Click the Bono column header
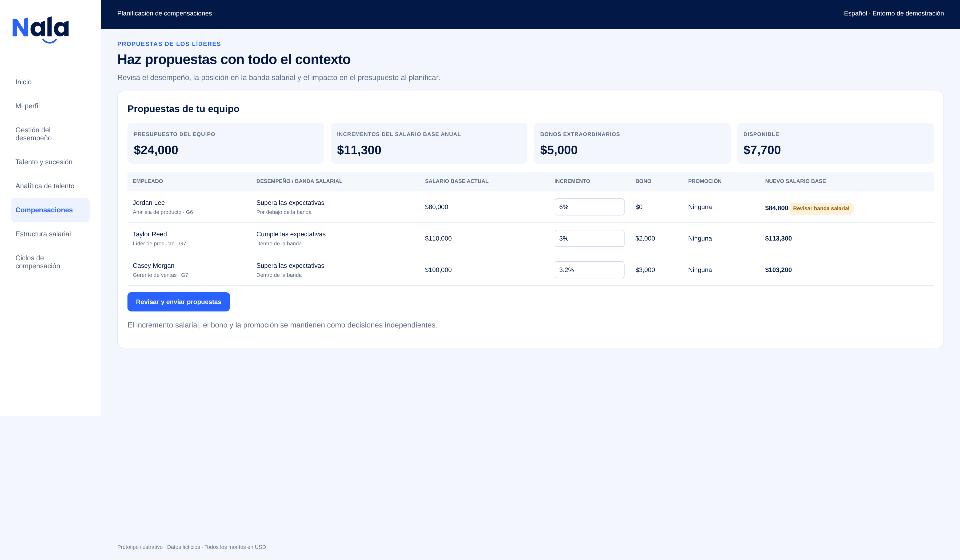The height and width of the screenshot is (560, 960). [x=643, y=181]
